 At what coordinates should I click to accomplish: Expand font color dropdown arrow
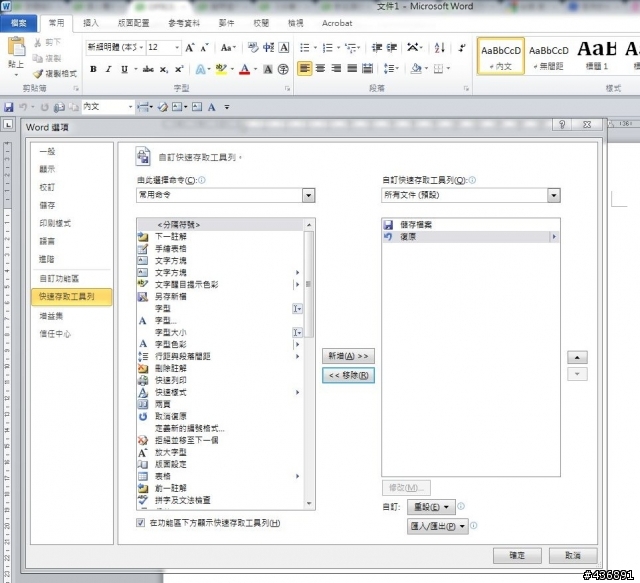point(256,69)
